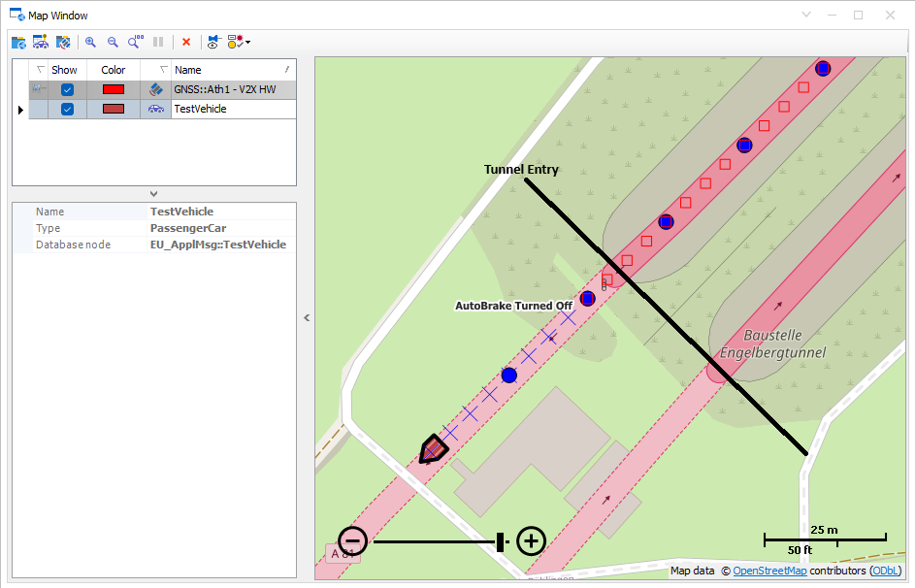915x588 pixels.
Task: Open filter on the icon type column header
Action: 163,70
